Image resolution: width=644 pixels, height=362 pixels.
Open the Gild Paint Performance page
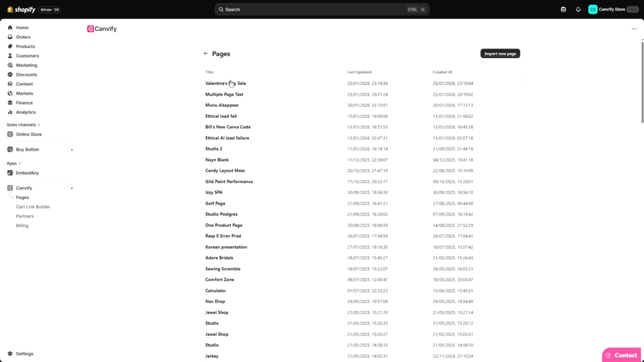tap(229, 182)
